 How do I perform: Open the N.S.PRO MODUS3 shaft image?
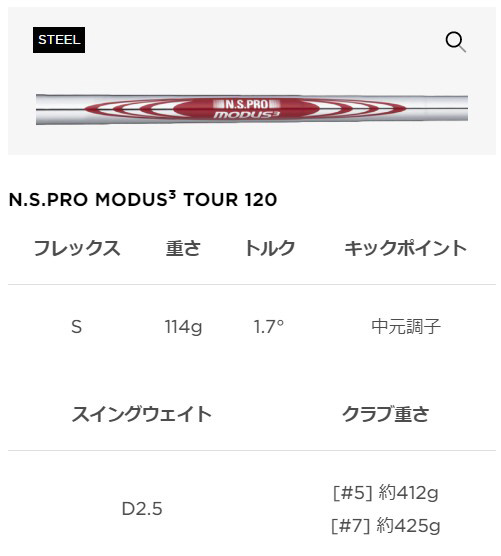point(252,109)
